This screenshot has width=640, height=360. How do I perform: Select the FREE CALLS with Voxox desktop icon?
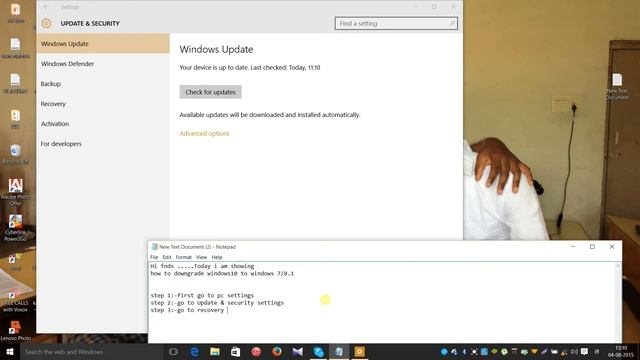[16, 300]
